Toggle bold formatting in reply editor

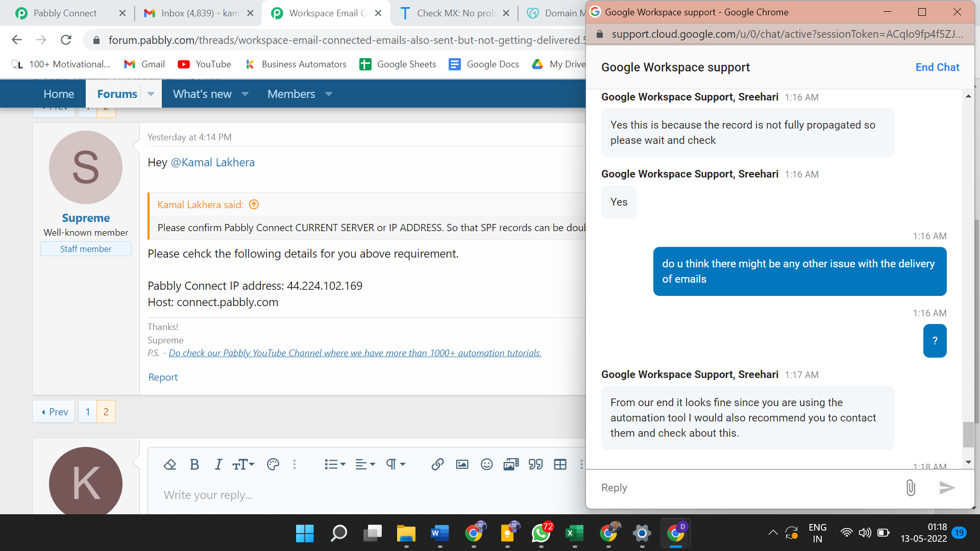pos(194,464)
